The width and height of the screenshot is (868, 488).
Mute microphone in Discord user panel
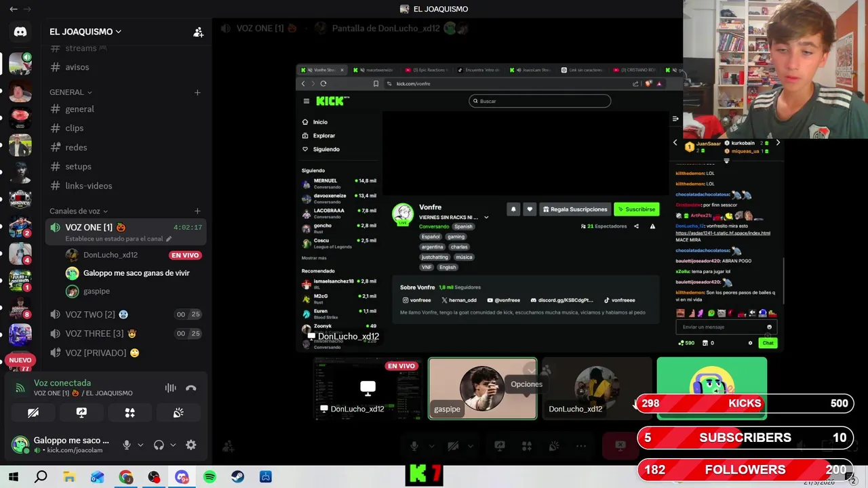126,445
